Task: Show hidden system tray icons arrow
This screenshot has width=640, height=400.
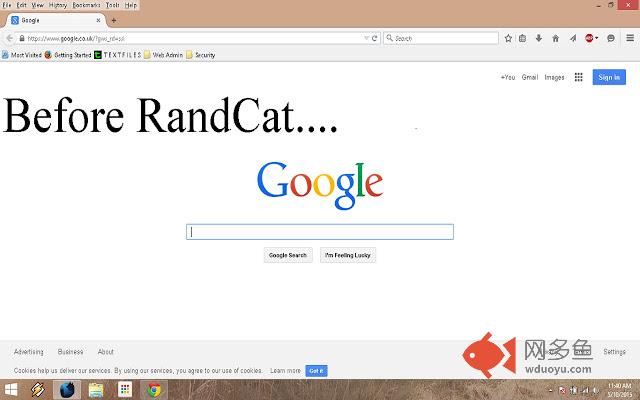Action: click(x=551, y=391)
